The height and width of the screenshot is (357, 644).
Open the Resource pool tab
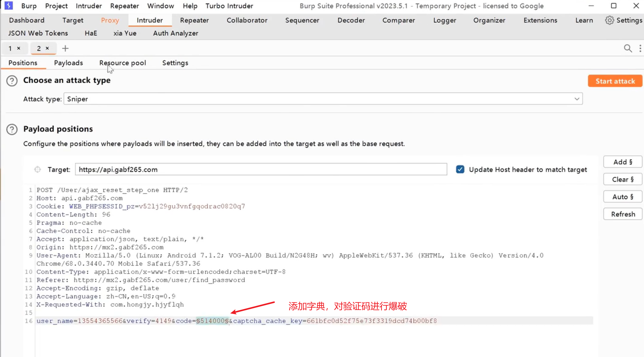click(122, 63)
